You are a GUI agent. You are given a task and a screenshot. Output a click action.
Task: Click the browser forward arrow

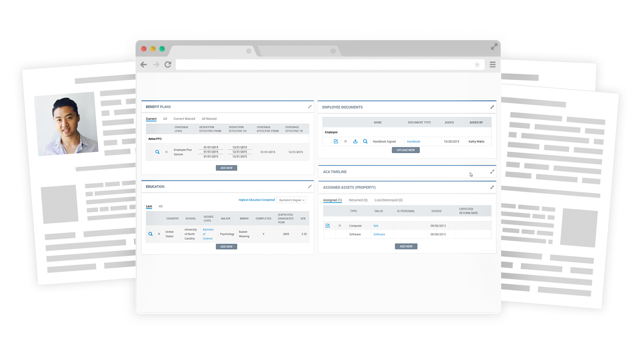pos(156,65)
